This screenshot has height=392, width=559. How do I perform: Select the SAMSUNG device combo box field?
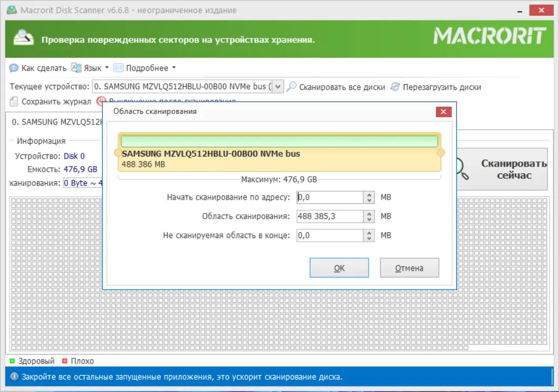point(188,87)
